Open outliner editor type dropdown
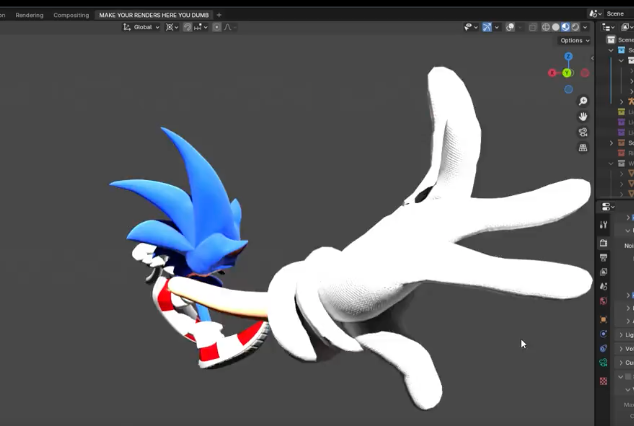 point(608,27)
